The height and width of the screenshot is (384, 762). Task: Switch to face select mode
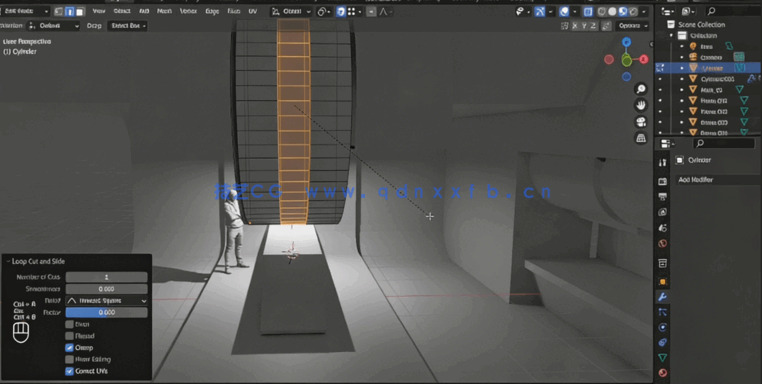(80, 11)
